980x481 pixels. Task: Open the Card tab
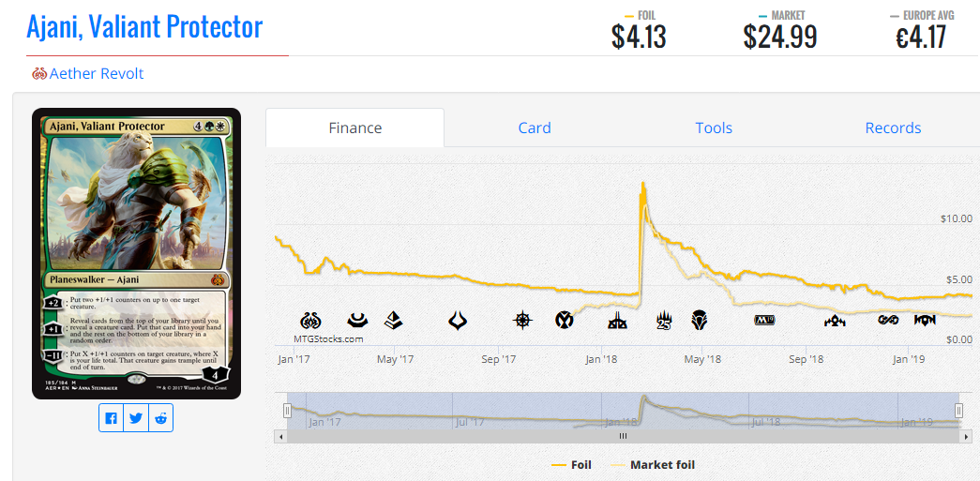click(535, 128)
